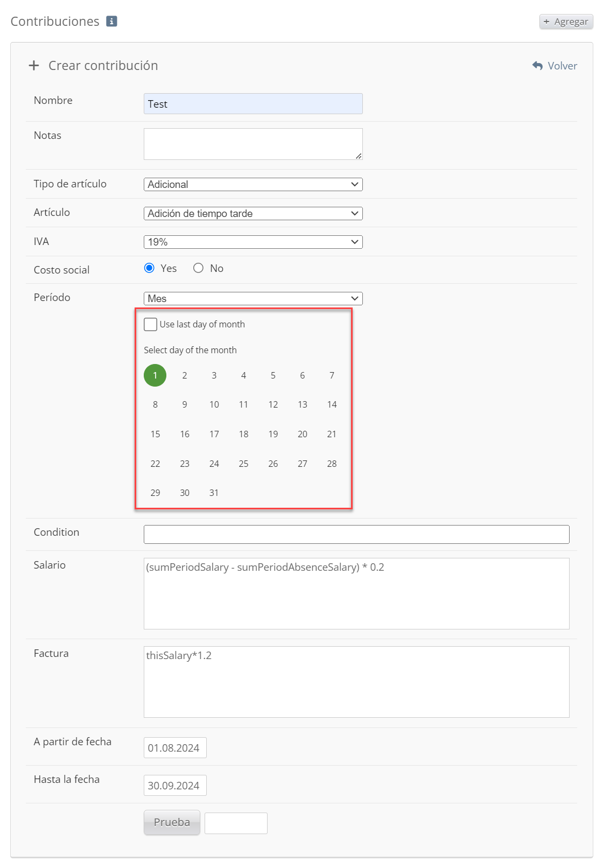The image size is (603, 868).
Task: Open the IVA percentage dropdown
Action: [x=253, y=242]
